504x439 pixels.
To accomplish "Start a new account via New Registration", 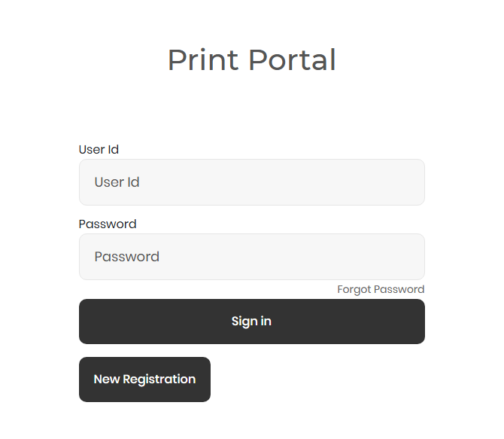I will pos(144,380).
